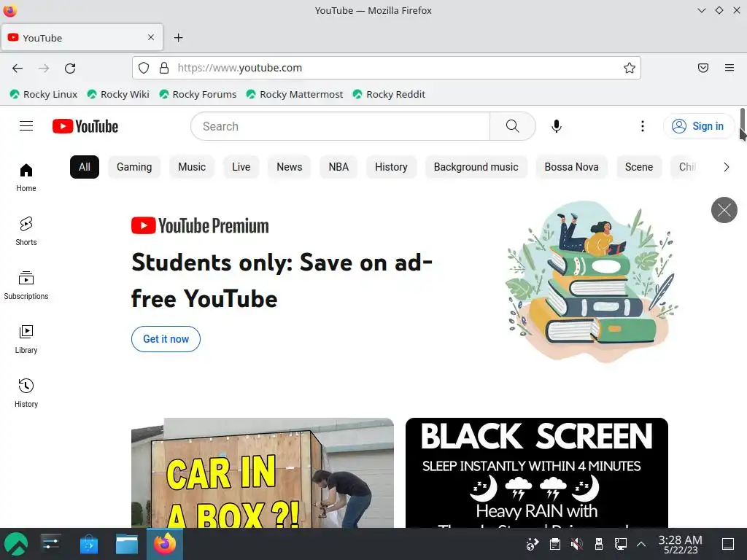Open Rocky Linux bookmark
Image resolution: width=747 pixels, height=560 pixels.
pos(44,94)
